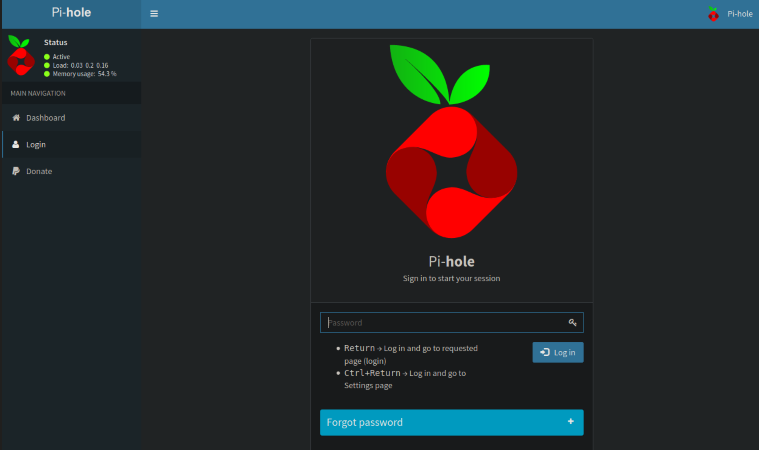Screen dimensions: 759x450
Task: Click the green Active status indicator
Action: (x=46, y=57)
